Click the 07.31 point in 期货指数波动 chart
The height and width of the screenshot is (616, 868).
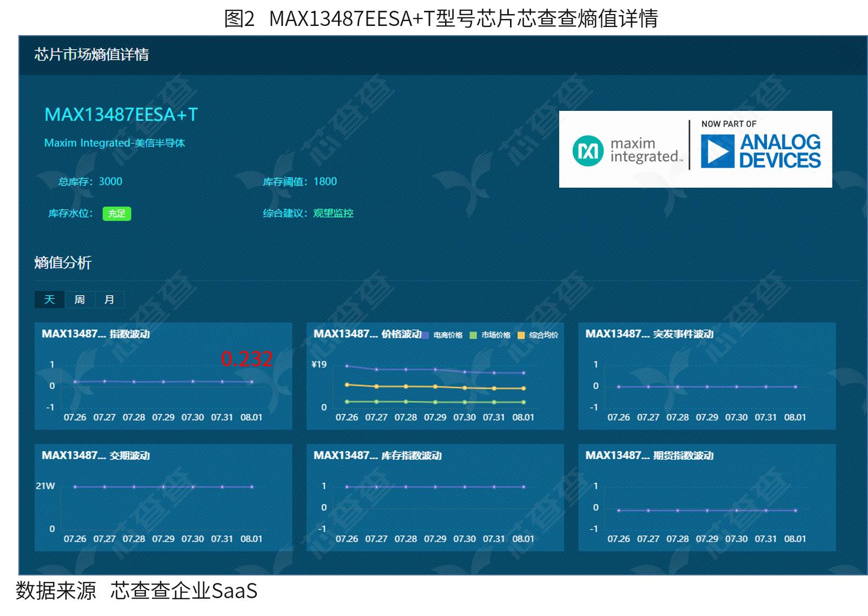(766, 510)
